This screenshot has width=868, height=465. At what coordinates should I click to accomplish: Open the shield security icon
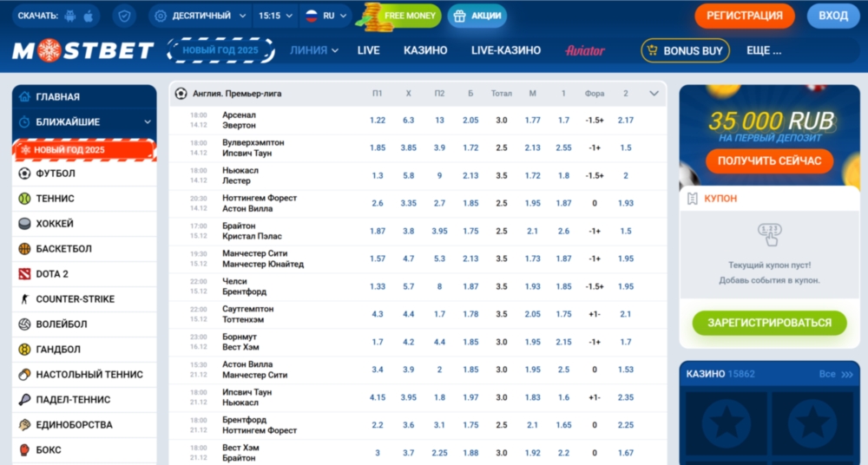126,16
